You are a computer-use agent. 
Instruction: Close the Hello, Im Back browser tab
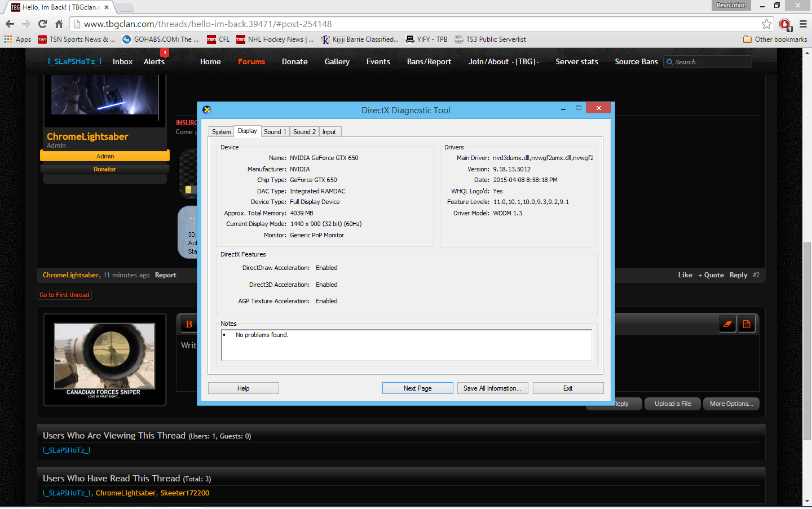(107, 7)
